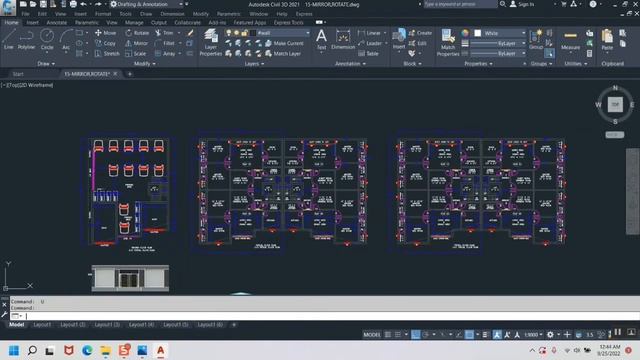Viewport: 640px width, 360px height.
Task: Toggle the grid display in status bar
Action: (388, 334)
